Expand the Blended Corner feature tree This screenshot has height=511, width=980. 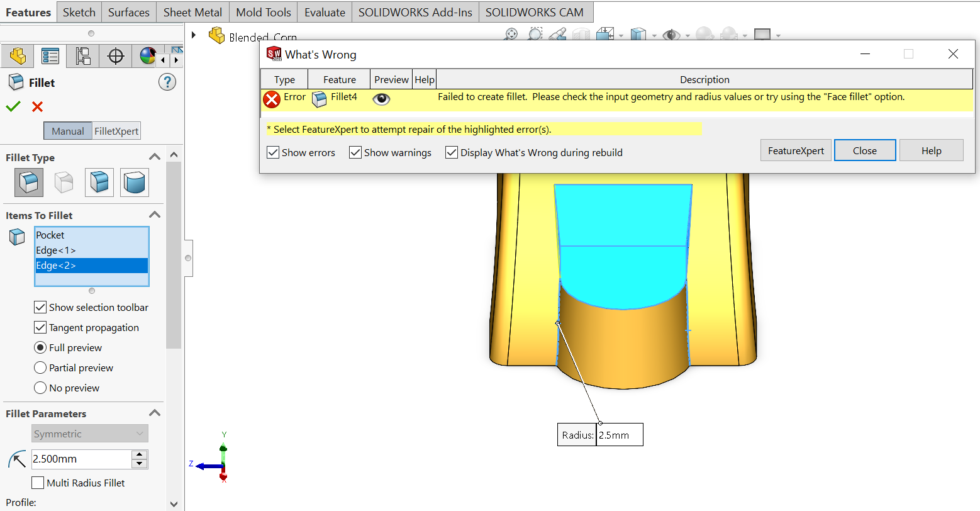(x=194, y=35)
